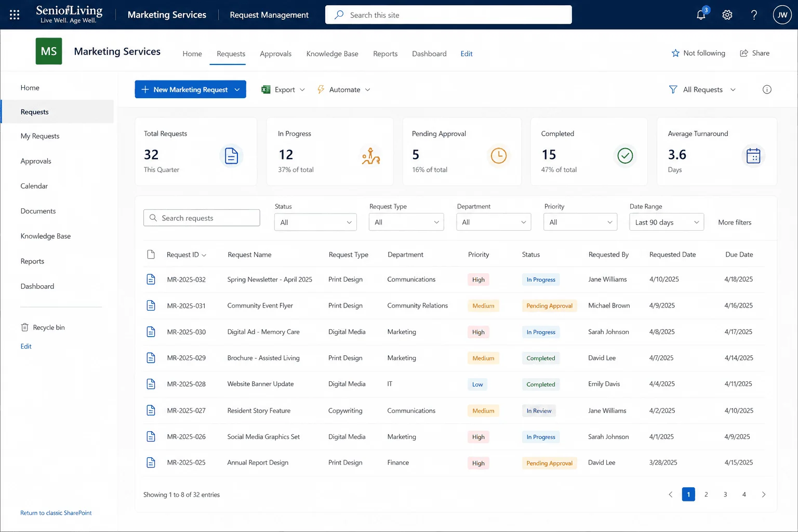
Task: Click the help question mark icon
Action: 754,15
